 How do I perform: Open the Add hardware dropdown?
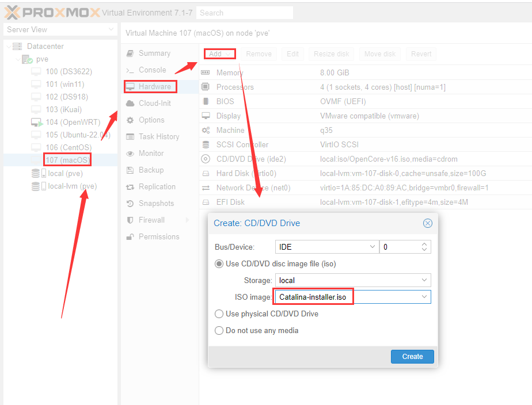220,54
